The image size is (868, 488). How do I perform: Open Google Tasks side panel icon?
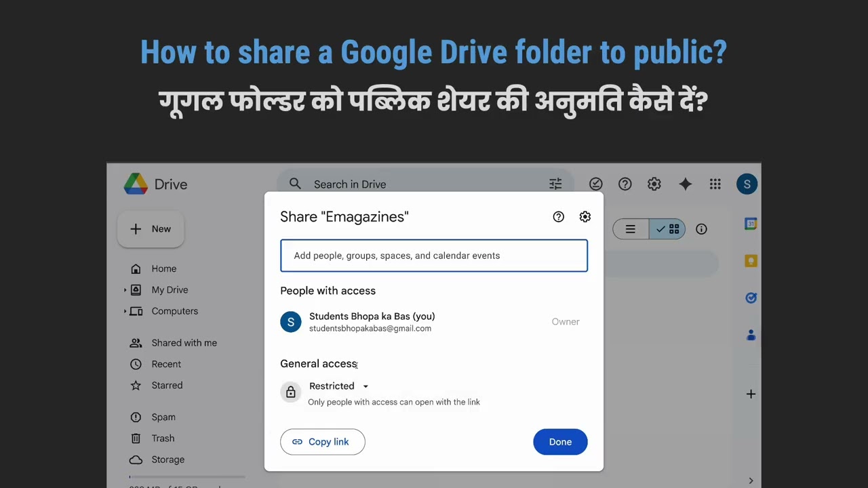pos(751,298)
